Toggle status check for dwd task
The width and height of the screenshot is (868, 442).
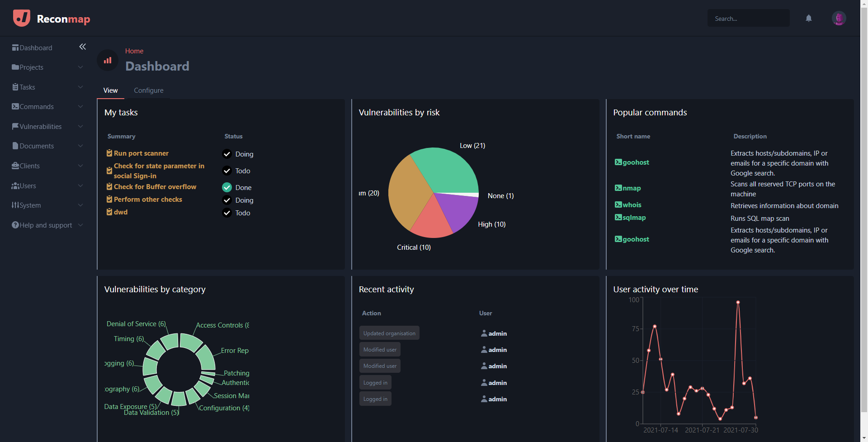tap(227, 213)
